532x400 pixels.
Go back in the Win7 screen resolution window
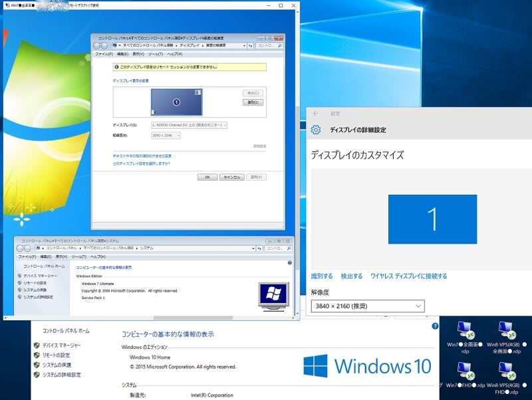96,46
